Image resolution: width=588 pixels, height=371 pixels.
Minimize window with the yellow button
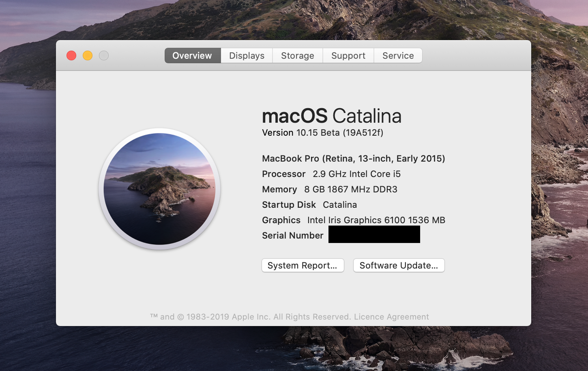[x=88, y=55]
